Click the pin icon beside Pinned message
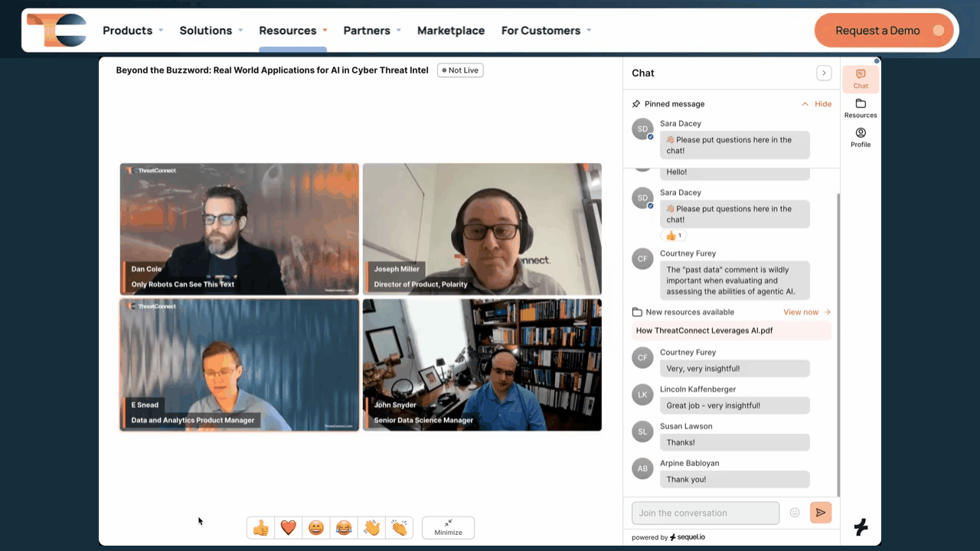Image resolution: width=980 pixels, height=551 pixels. pos(636,104)
